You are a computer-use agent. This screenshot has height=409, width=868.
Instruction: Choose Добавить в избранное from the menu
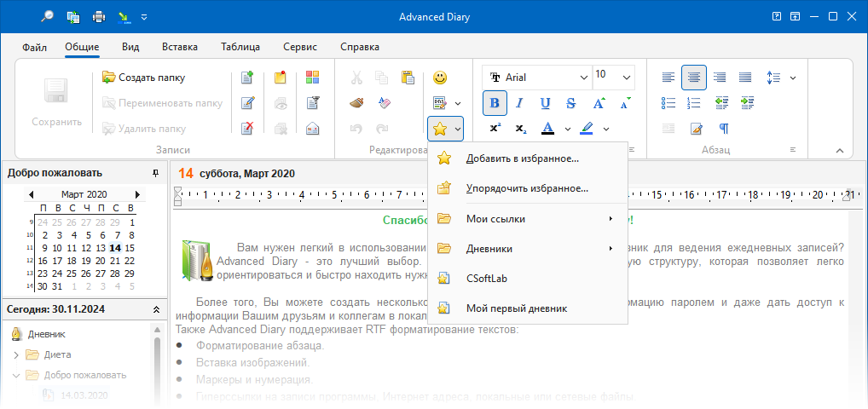tap(528, 158)
